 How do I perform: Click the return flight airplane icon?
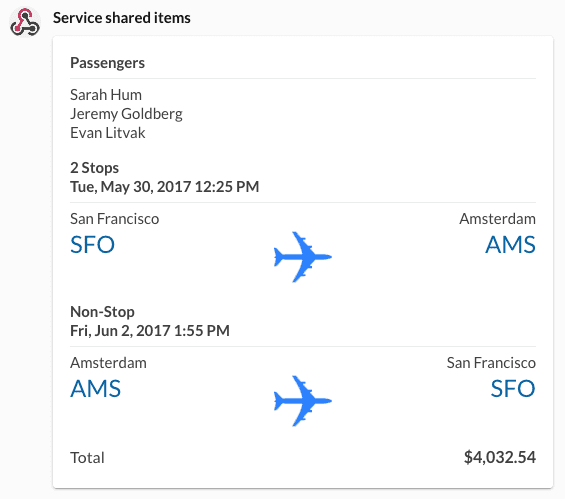[x=303, y=401]
